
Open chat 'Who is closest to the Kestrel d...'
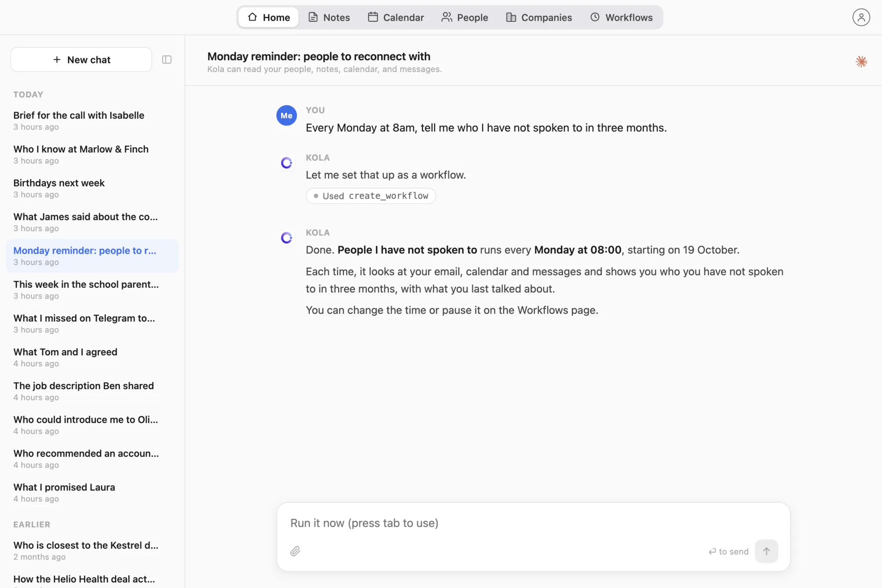pyautogui.click(x=92, y=551)
